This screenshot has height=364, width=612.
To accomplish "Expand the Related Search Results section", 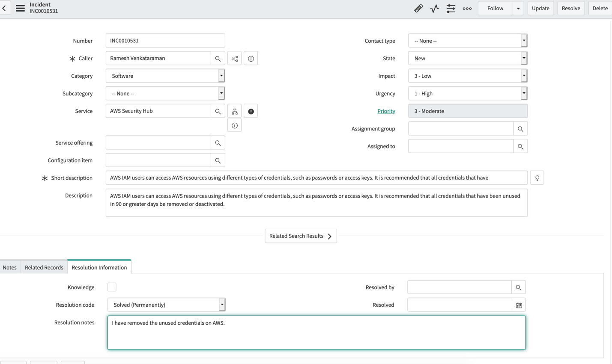I will pos(301,236).
